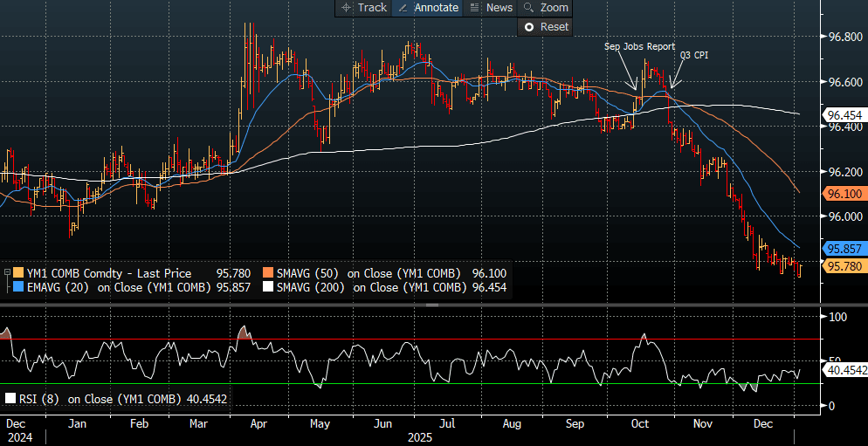868x446 pixels.
Task: Click the YM1 COMB Last Price swatch
Action: point(20,273)
